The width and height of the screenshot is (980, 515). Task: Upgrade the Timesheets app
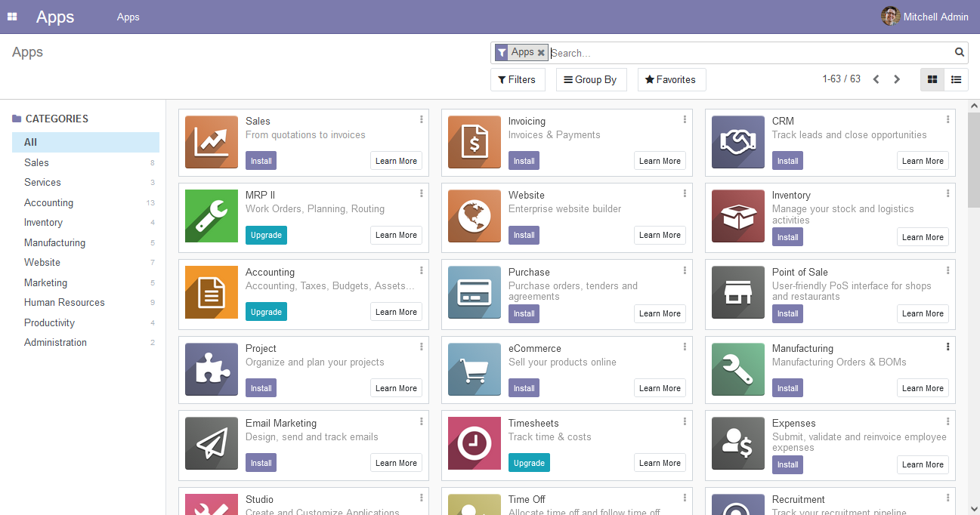pos(529,463)
